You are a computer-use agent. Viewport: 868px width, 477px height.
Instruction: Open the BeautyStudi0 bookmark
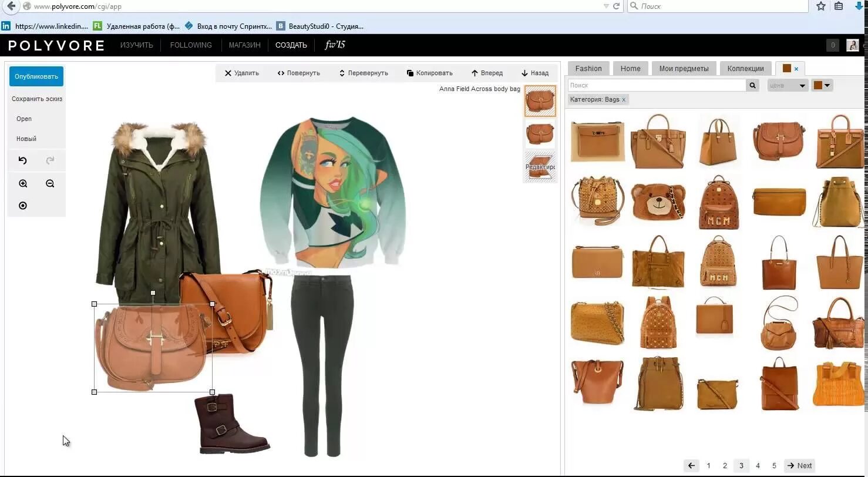pyautogui.click(x=320, y=26)
